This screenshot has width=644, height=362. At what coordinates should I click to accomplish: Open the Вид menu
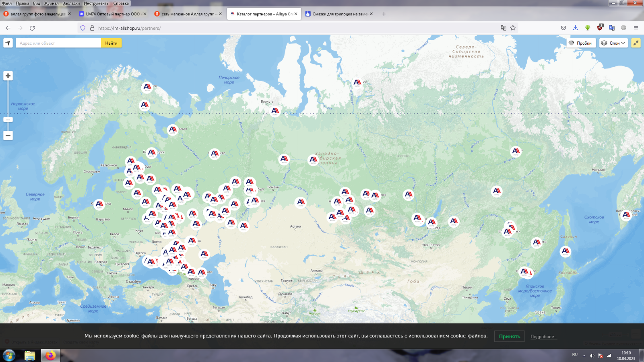pos(37,3)
